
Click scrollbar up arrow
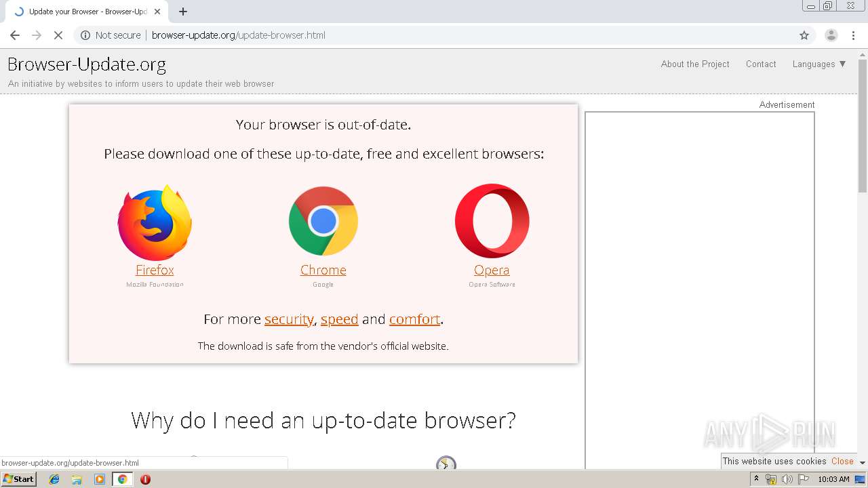coord(863,54)
